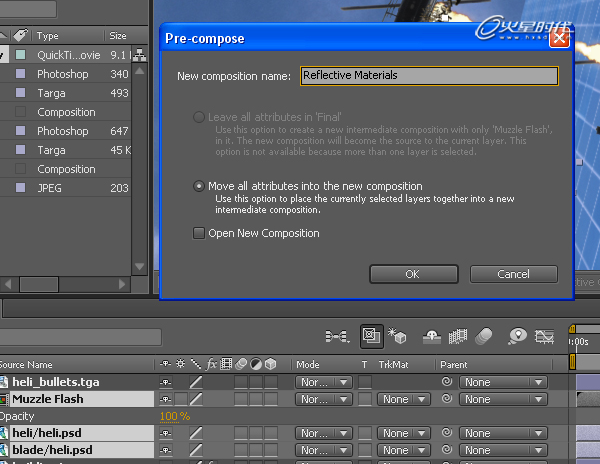Toggle Draft 3D icon in timeline
The height and width of the screenshot is (464, 600).
pos(397,336)
